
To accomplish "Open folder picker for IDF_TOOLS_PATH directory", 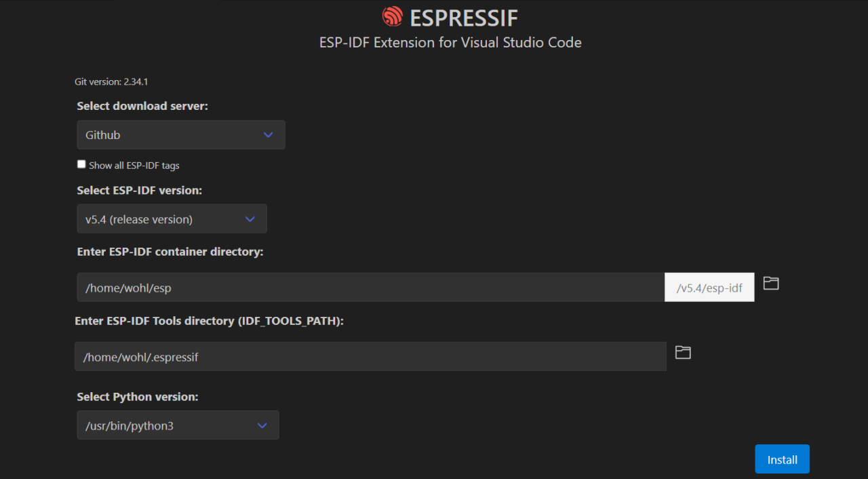I will [683, 352].
